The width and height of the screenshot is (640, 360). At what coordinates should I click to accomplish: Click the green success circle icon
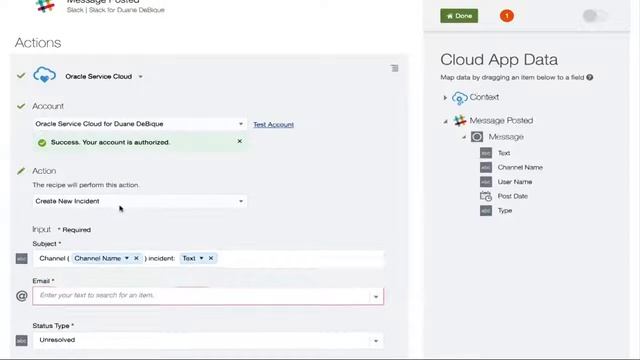(x=42, y=142)
